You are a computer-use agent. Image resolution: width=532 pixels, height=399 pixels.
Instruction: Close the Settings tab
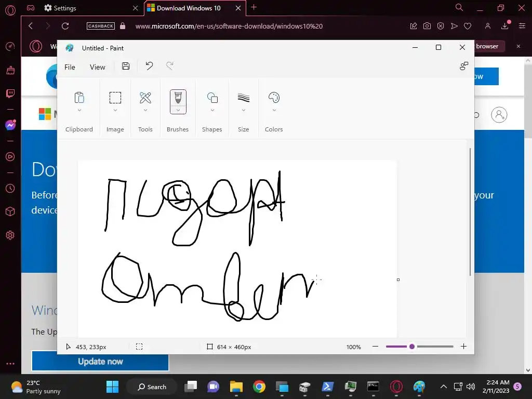pyautogui.click(x=136, y=8)
